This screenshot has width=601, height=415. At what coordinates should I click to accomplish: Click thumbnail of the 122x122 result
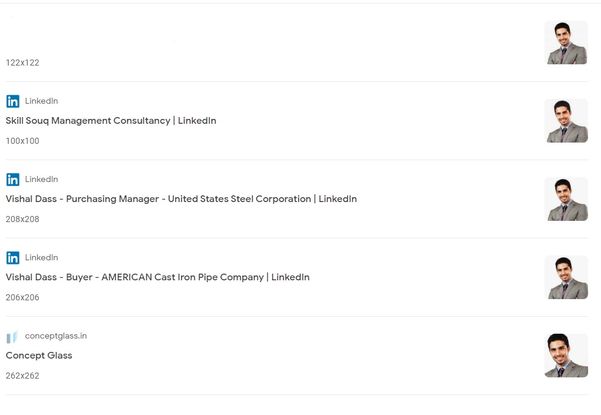(x=566, y=43)
